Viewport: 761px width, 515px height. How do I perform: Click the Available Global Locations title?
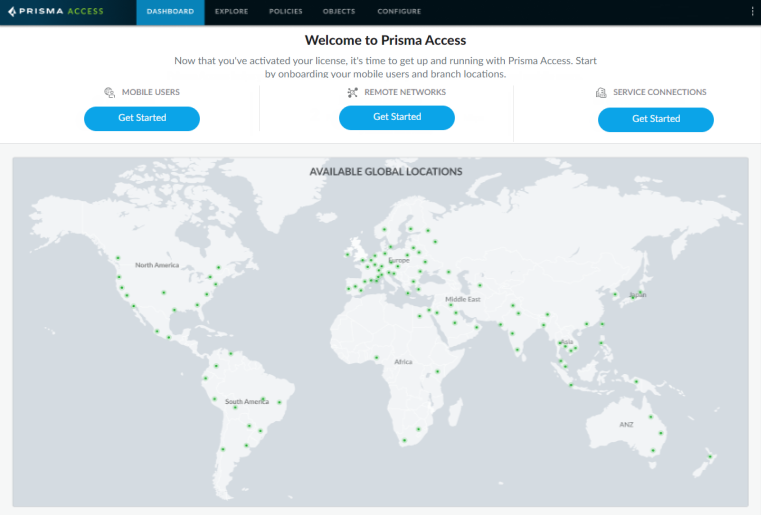(x=386, y=171)
